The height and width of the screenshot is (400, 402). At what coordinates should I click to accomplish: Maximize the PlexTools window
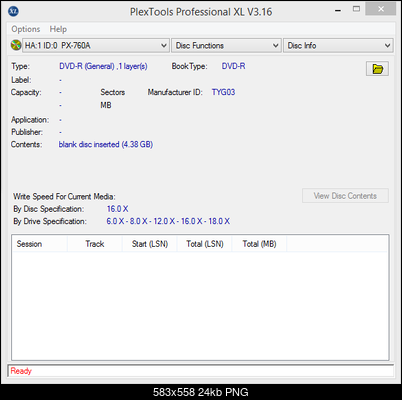(x=356, y=9)
